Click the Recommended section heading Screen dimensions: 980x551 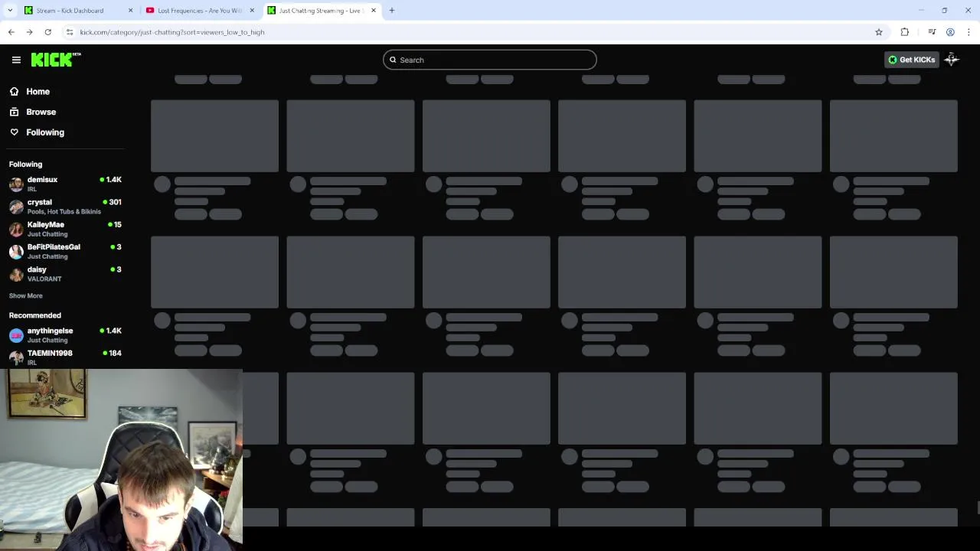(34, 315)
